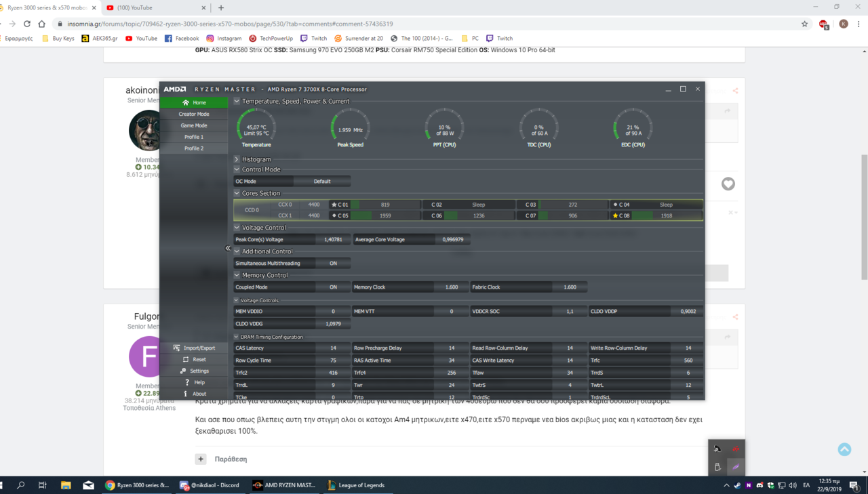Collapse the Additional Control section
The image size is (868, 494).
pyautogui.click(x=237, y=251)
